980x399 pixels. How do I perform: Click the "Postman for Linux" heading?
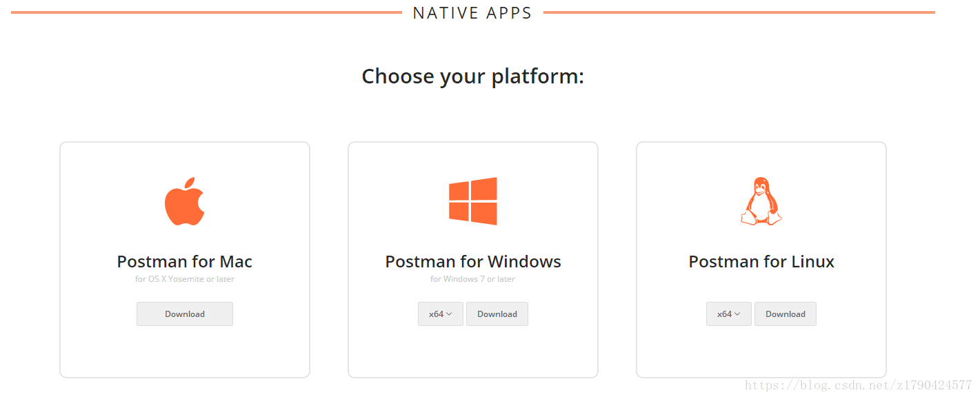761,262
